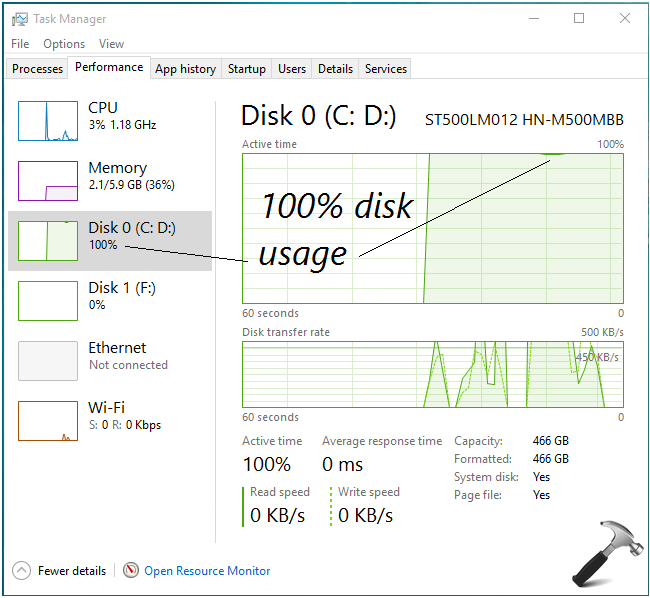Screen dimensions: 650x598
Task: Click the Disk 0 (C: D:) heading
Action: (318, 115)
